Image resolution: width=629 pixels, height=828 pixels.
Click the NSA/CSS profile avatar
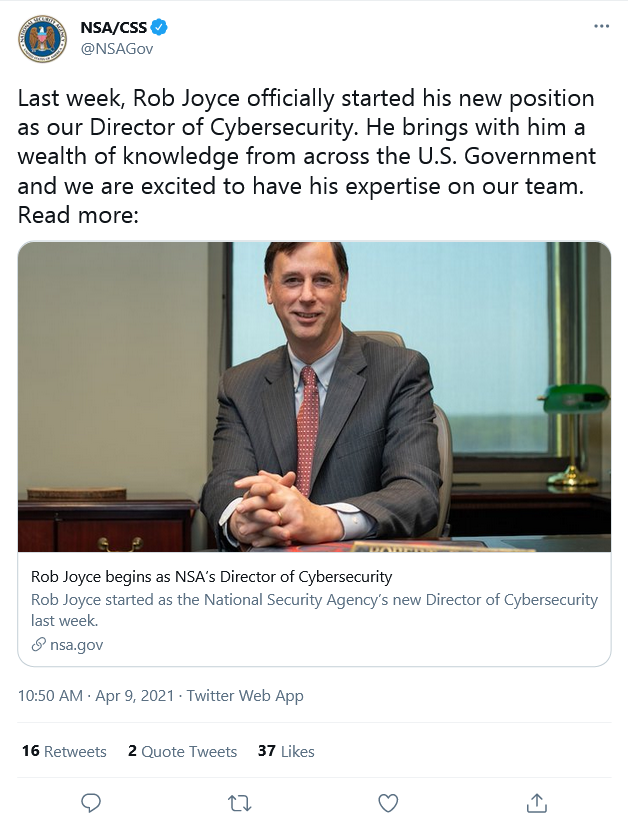click(42, 39)
